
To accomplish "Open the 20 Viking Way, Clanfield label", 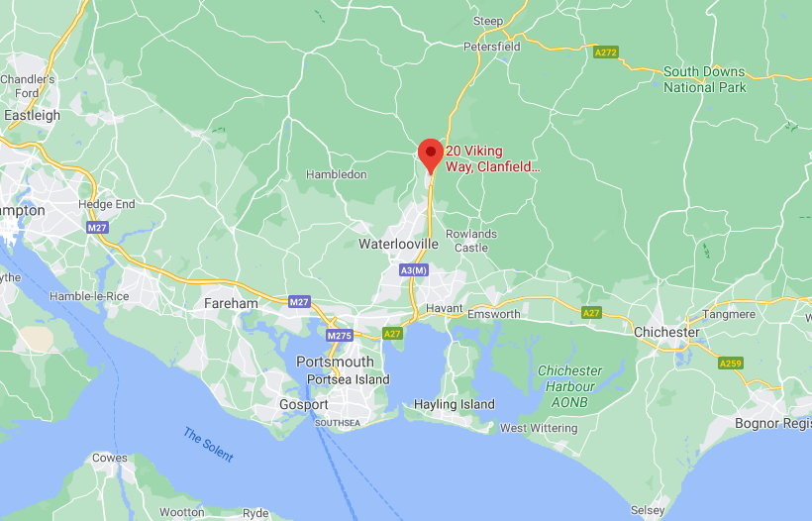I will pos(492,158).
